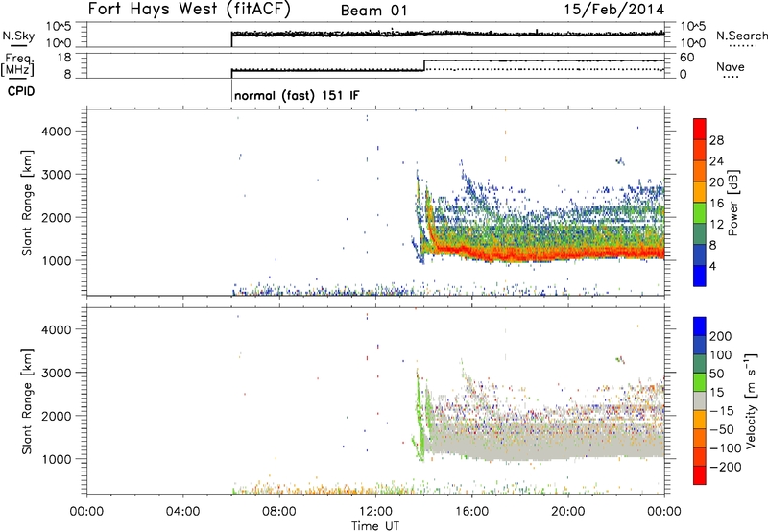The width and height of the screenshot is (768, 532).
Task: Click the 3000 tick on velocity panel
Action: 57,373
